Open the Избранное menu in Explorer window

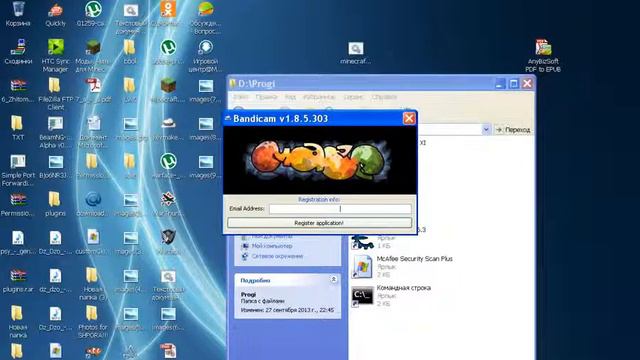[x=319, y=97]
